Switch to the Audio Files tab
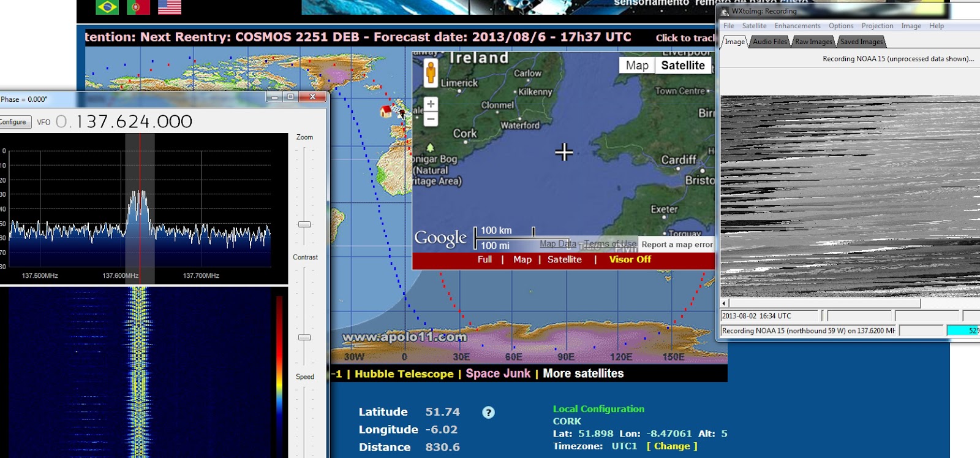The image size is (980, 458). tap(770, 42)
